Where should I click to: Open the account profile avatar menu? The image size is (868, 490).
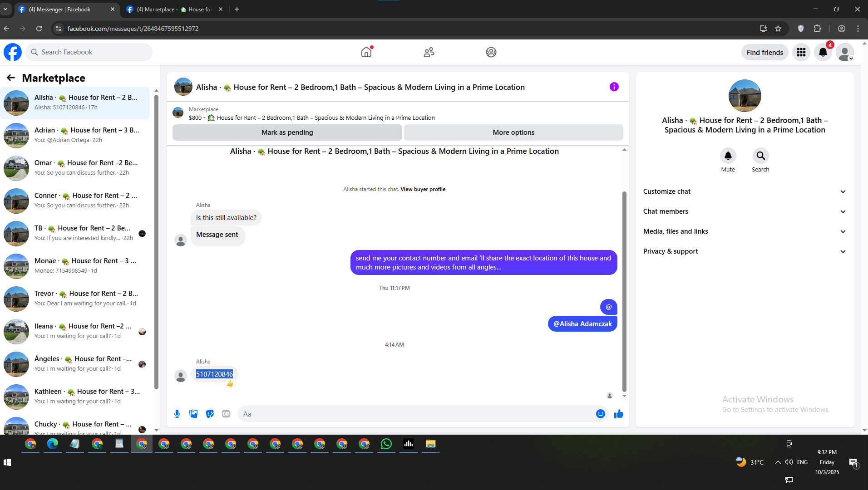(845, 52)
